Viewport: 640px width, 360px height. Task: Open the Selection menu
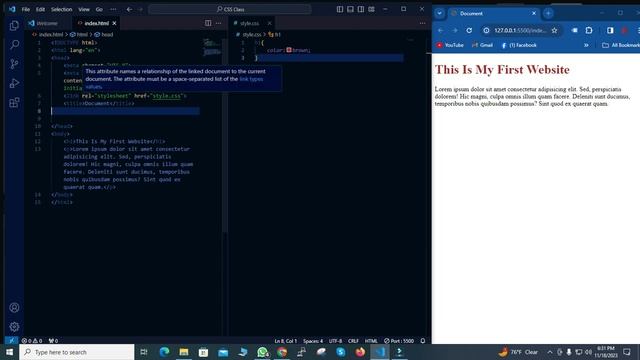pyautogui.click(x=61, y=9)
